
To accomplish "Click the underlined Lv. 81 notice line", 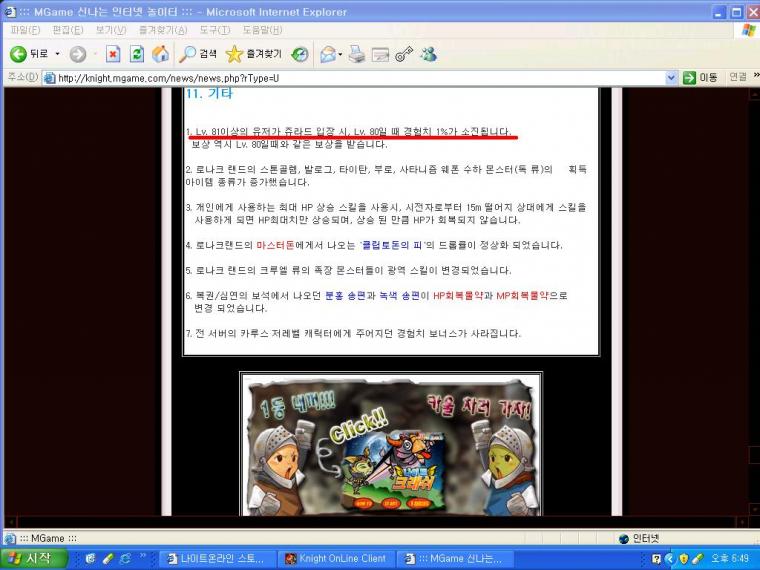I will coord(348,132).
